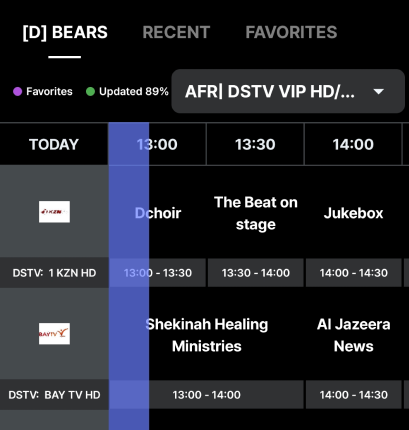Click the dropdown arrow on category selector
Image resolution: width=409 pixels, height=430 pixels.
(x=379, y=91)
